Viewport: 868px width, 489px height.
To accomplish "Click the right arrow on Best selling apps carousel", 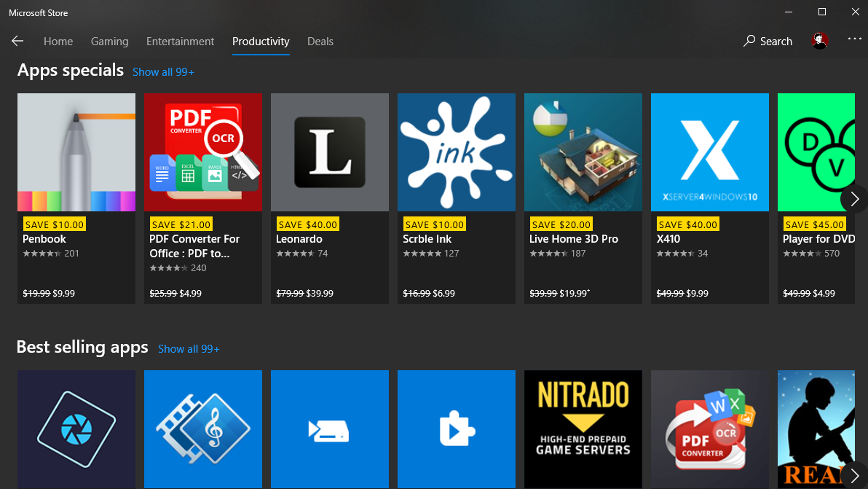I will pos(853,476).
